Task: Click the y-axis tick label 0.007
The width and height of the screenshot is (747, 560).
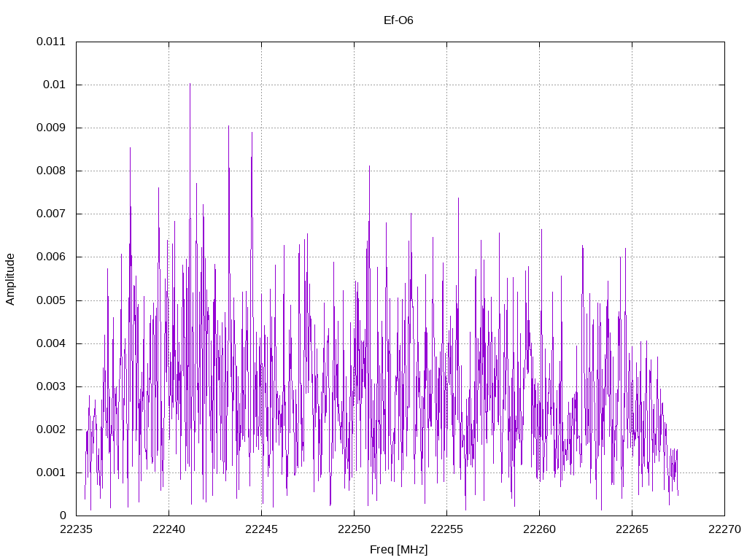Action: [51, 214]
